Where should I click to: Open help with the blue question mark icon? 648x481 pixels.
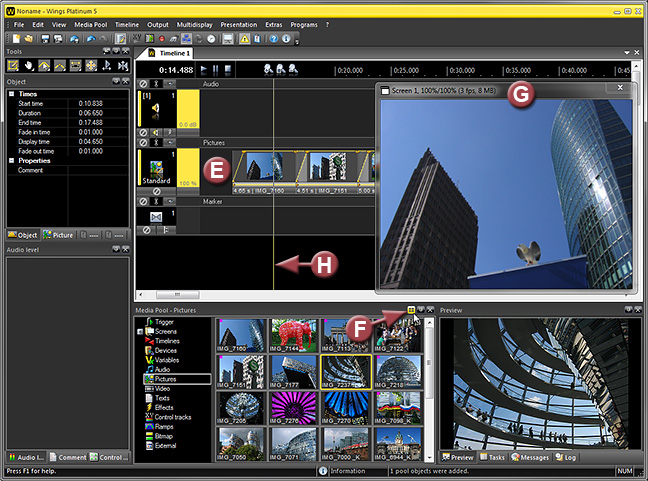click(274, 39)
